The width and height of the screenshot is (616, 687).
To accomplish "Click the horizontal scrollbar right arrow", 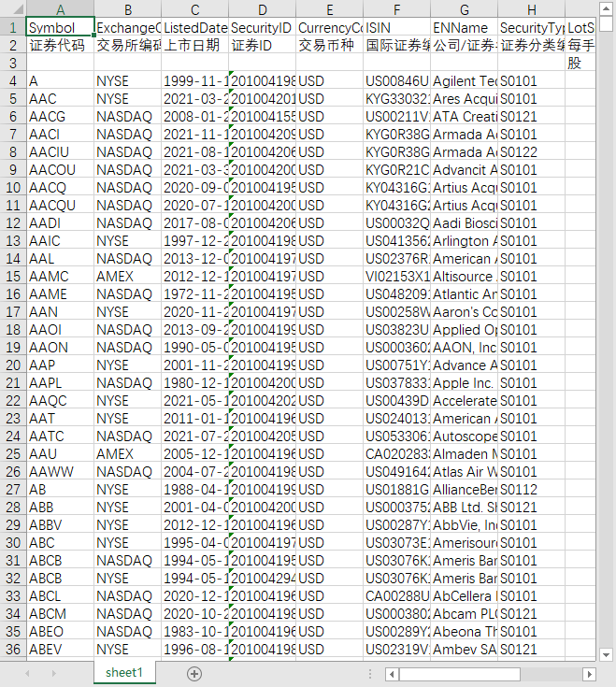I will pyautogui.click(x=589, y=674).
